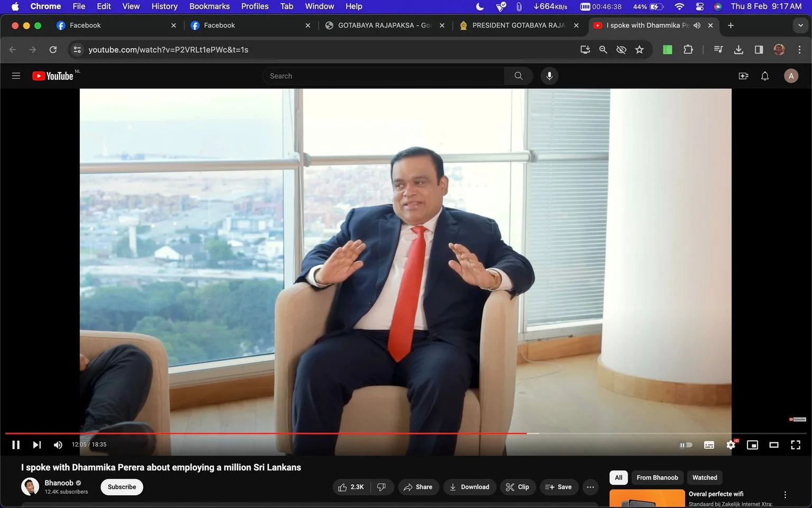This screenshot has width=812, height=508.
Task: Subscribe to the Bhanoob channel
Action: [122, 487]
